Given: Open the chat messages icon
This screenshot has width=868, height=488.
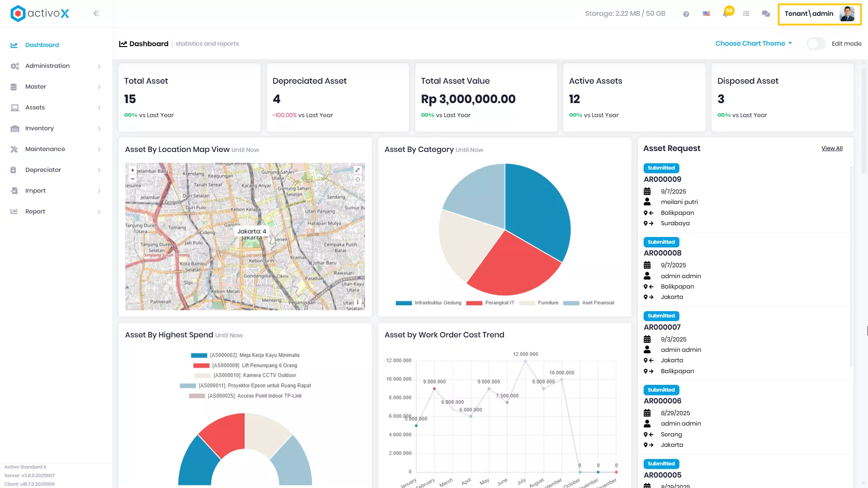Looking at the screenshot, I should point(766,14).
